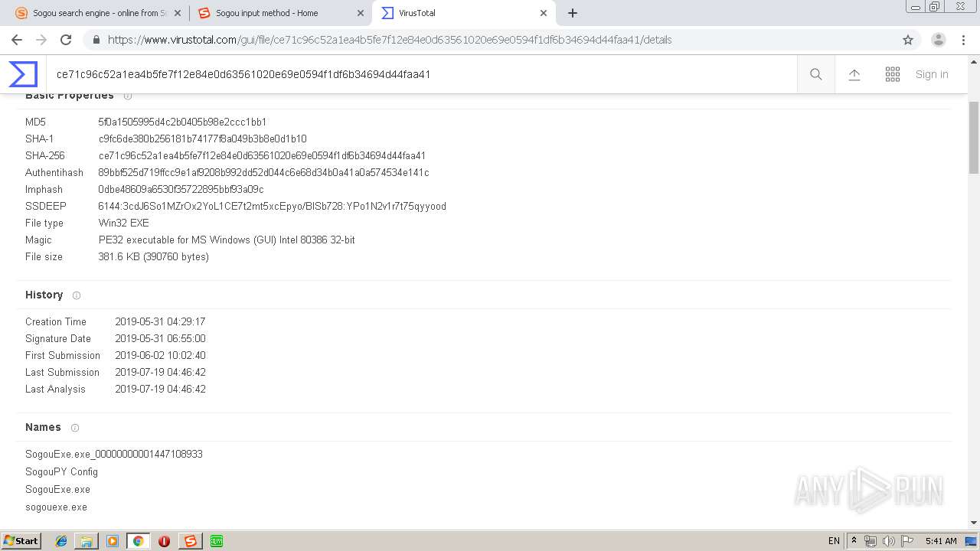Click the scrollbar up arrow
Screen dimensions: 980x551
point(974,61)
